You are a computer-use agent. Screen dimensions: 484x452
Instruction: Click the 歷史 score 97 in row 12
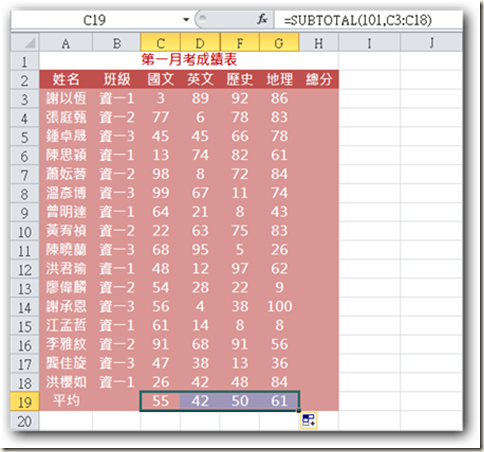[240, 269]
